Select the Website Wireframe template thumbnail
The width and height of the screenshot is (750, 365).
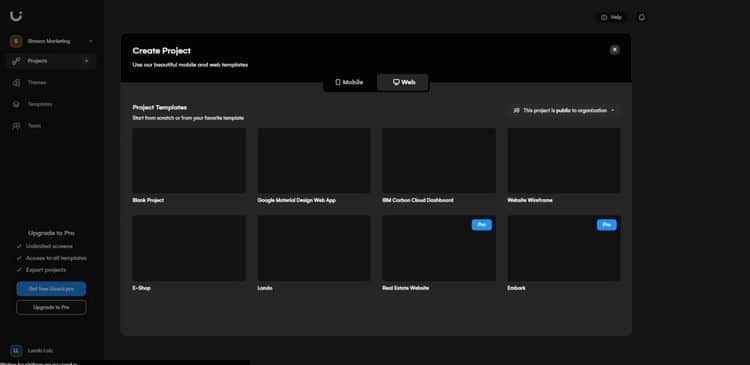point(564,161)
